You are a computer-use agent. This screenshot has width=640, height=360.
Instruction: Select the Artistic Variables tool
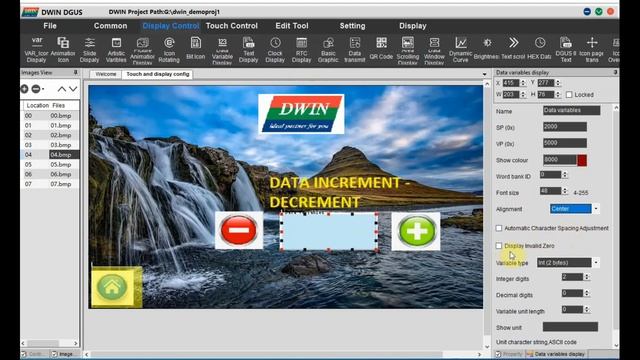[x=116, y=49]
